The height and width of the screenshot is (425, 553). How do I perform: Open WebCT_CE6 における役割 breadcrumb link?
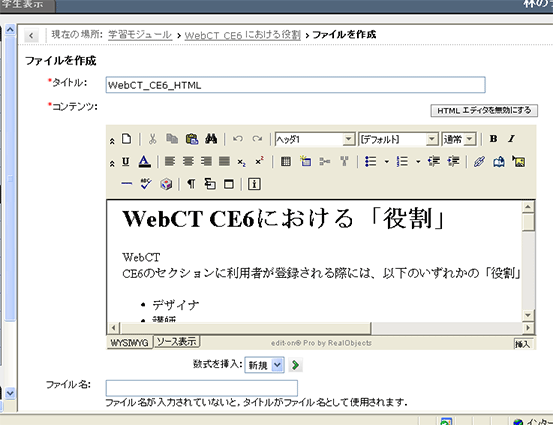[243, 35]
